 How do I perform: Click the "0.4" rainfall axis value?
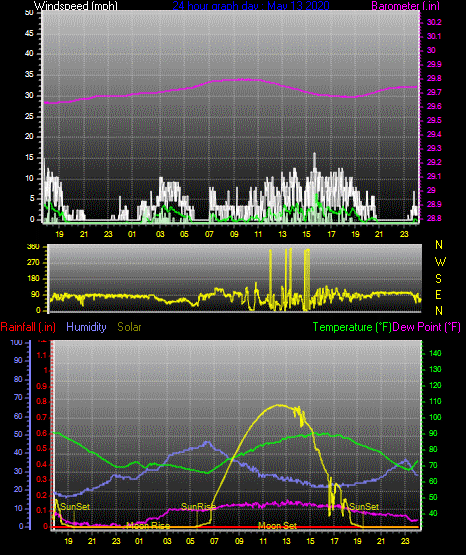point(42,464)
